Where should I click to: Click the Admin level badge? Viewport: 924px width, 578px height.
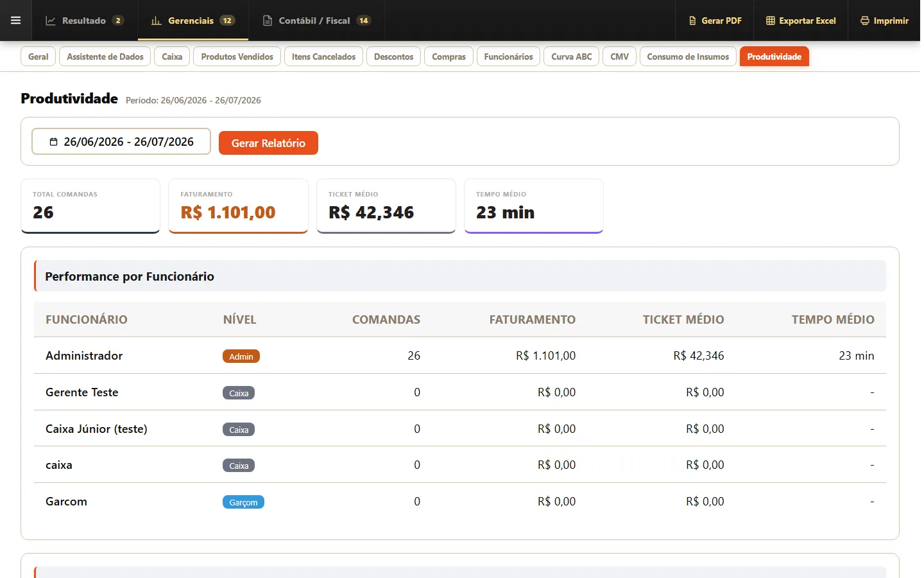tap(241, 356)
